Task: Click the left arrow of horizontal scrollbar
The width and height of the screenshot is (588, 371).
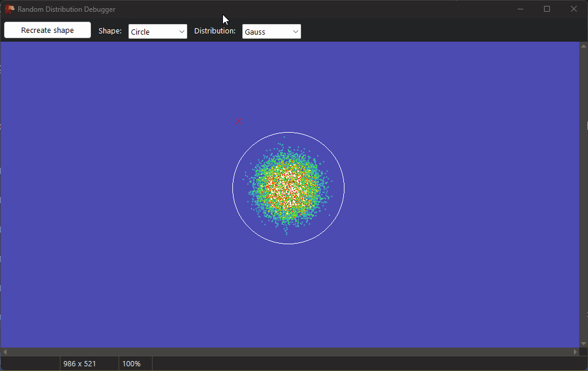Action: click(5, 351)
